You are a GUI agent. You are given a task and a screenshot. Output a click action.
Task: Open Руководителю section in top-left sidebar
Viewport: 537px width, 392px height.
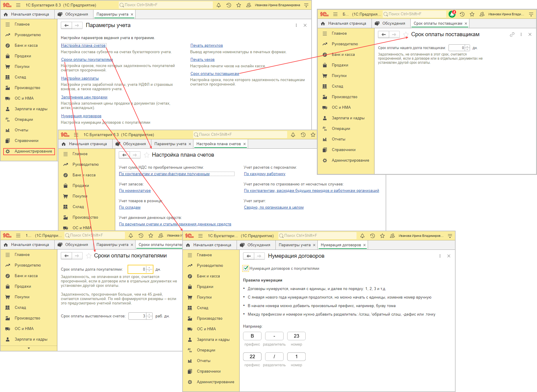pyautogui.click(x=28, y=35)
